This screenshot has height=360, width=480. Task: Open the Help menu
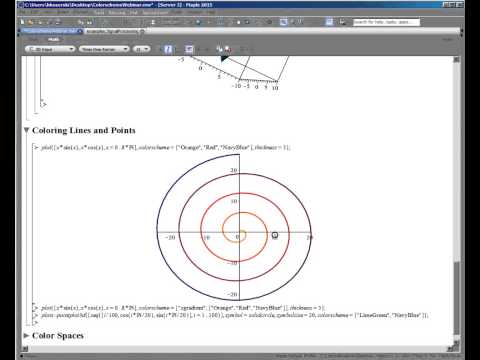click(x=211, y=12)
